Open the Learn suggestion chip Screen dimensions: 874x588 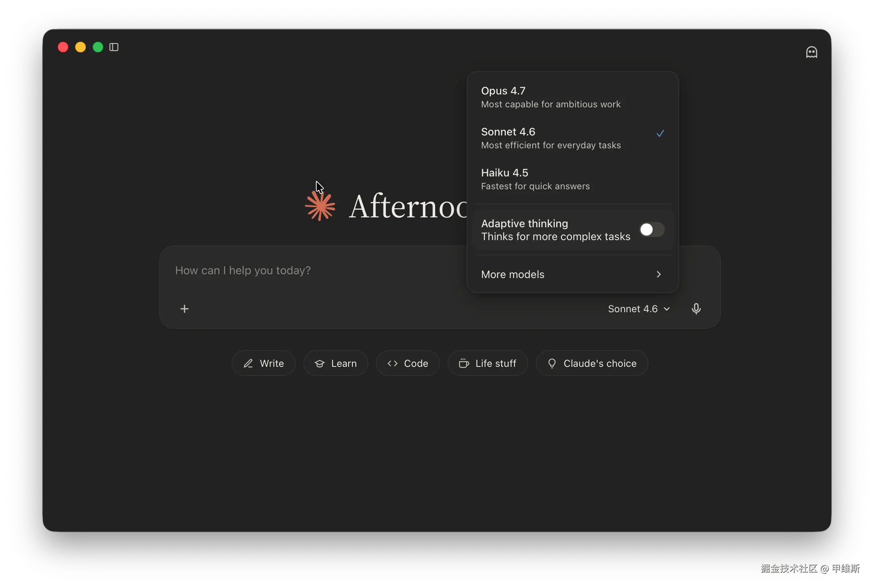[336, 363]
